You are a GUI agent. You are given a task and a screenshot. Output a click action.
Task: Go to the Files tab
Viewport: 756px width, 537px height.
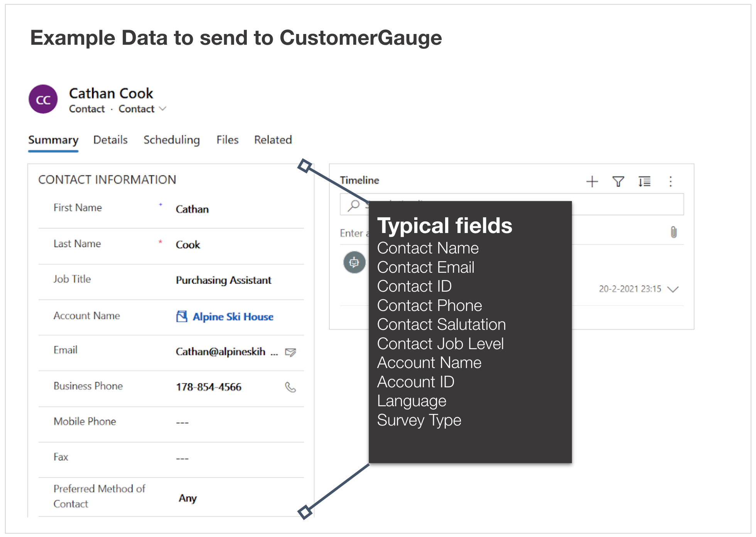tap(227, 140)
